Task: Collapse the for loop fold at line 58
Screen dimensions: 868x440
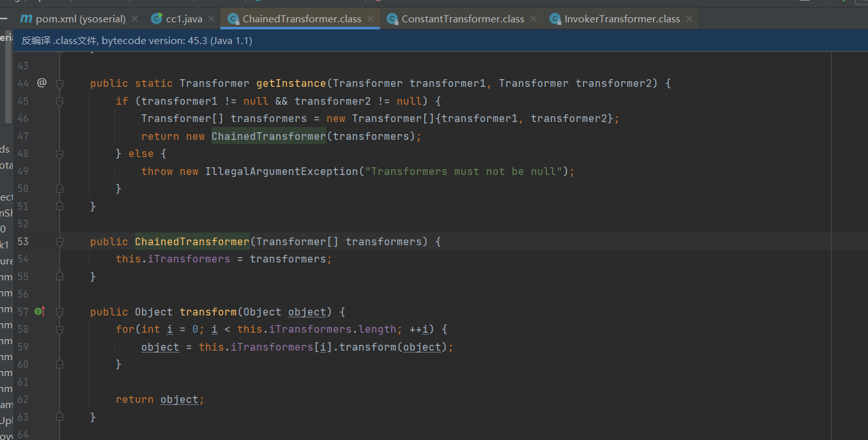Action: (59, 330)
